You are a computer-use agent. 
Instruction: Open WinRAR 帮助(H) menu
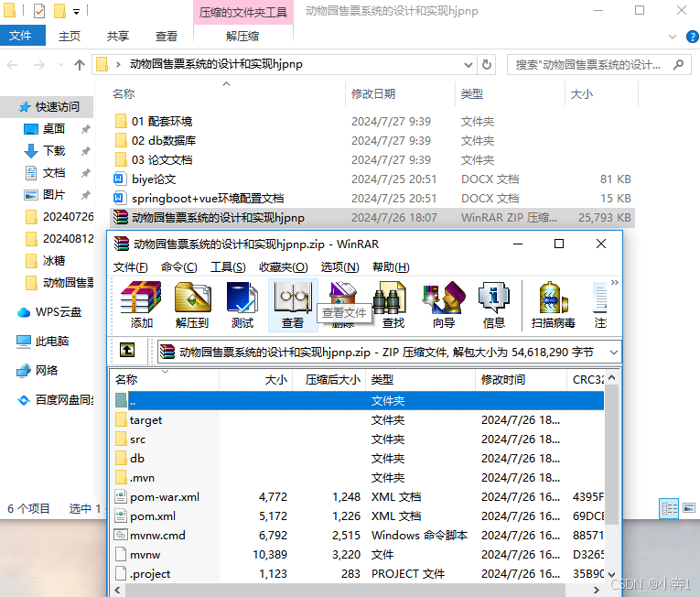coord(391,267)
